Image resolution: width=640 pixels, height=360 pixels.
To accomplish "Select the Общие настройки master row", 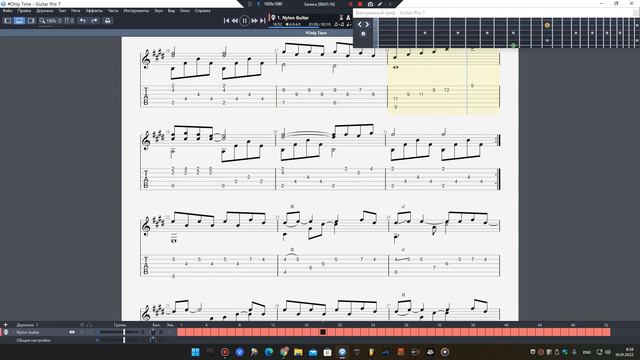I will point(88,340).
